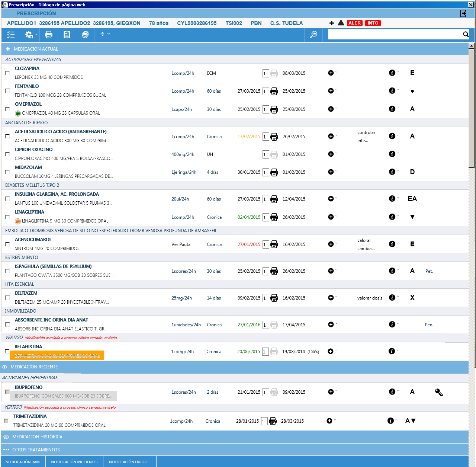Open the gear settings dropdown in the toolbar
Viewport: 476px width, 467px height.
[x=31, y=35]
